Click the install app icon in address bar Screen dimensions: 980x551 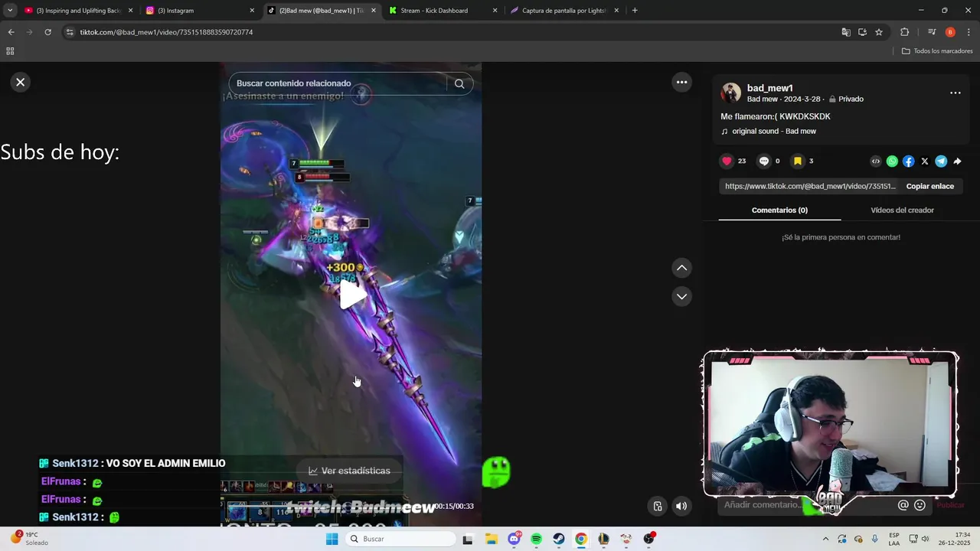pos(862,32)
